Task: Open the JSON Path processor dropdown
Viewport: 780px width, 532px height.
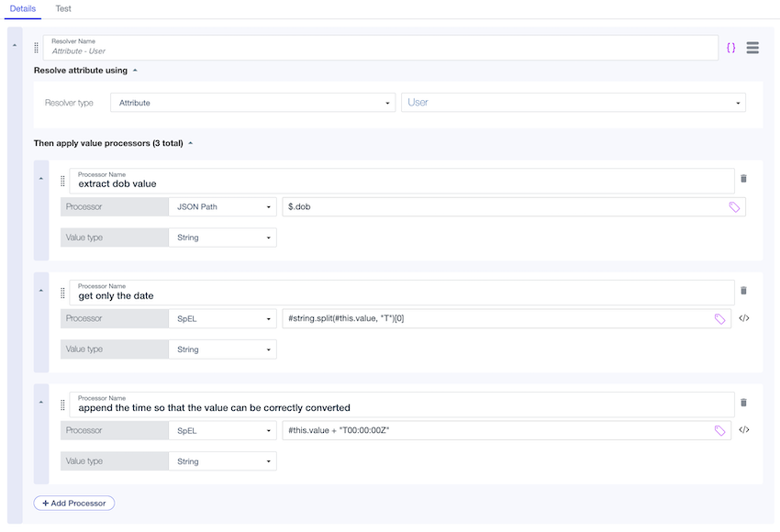Action: pyautogui.click(x=222, y=206)
